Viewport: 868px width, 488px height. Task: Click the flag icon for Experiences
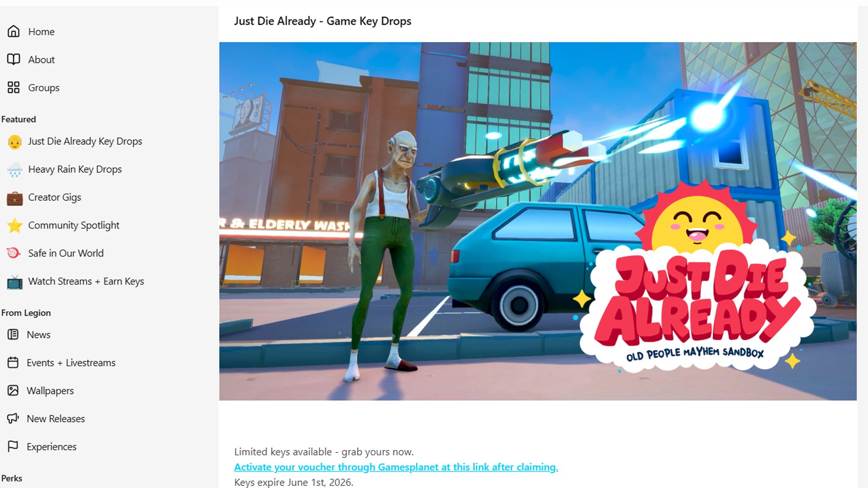click(x=13, y=446)
